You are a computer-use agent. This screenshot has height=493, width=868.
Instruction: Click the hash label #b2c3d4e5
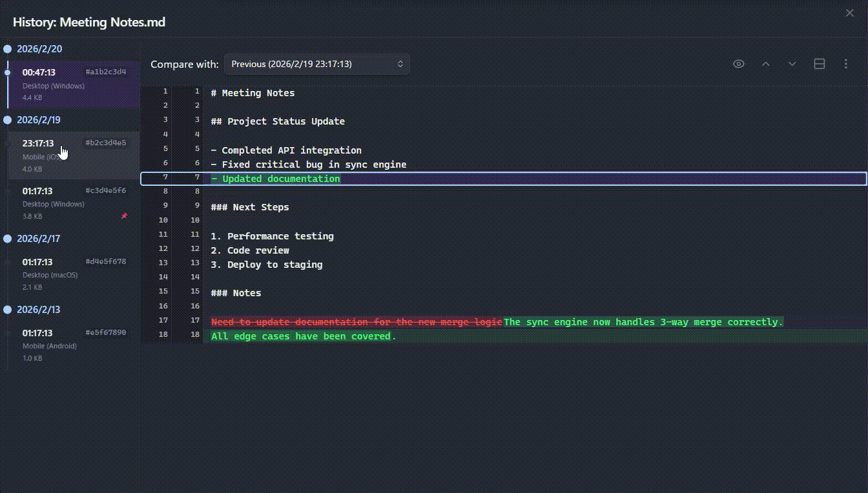pyautogui.click(x=106, y=143)
